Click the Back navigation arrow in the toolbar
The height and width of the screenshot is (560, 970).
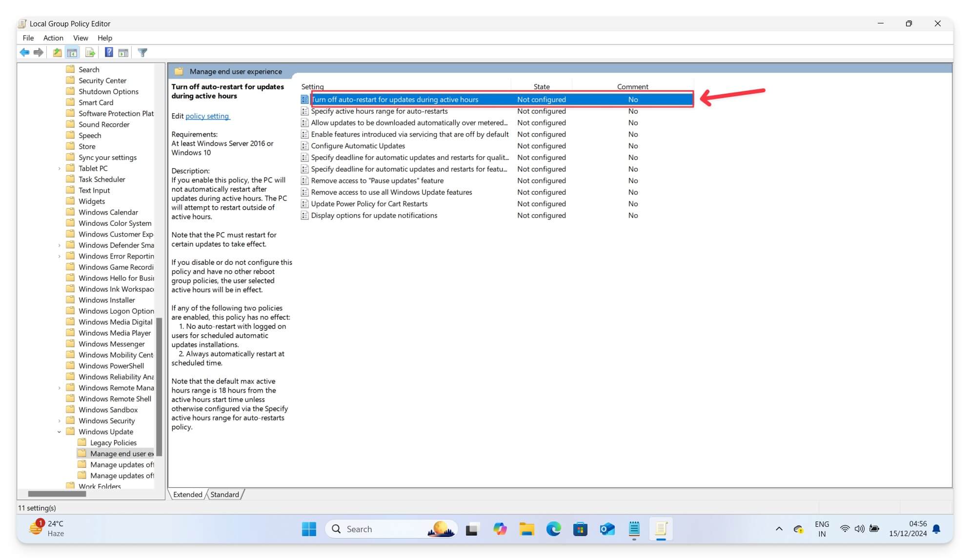coord(25,52)
